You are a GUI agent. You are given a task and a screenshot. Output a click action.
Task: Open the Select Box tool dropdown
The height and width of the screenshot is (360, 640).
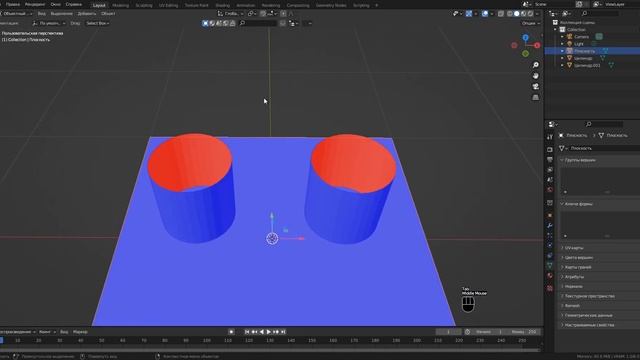coord(98,23)
